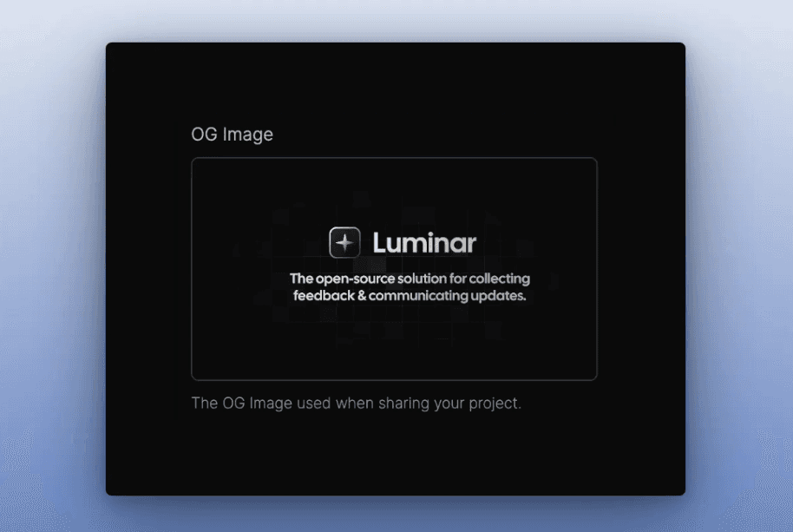The width and height of the screenshot is (793, 532).
Task: Click the Luminar star logo icon
Action: pyautogui.click(x=345, y=242)
